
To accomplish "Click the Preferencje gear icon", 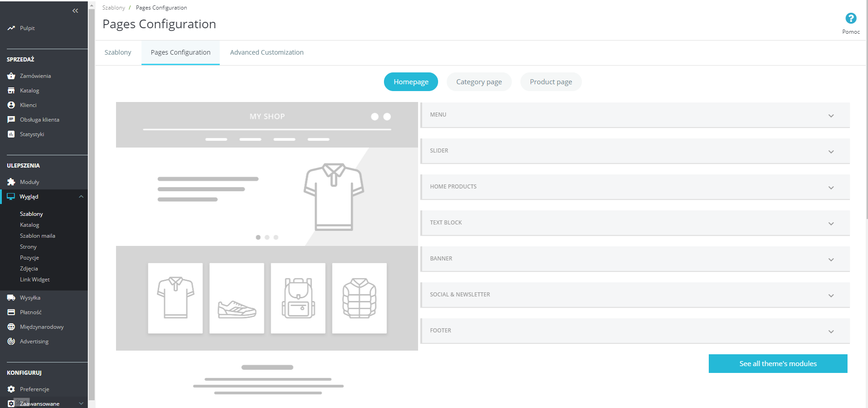I will (11, 389).
